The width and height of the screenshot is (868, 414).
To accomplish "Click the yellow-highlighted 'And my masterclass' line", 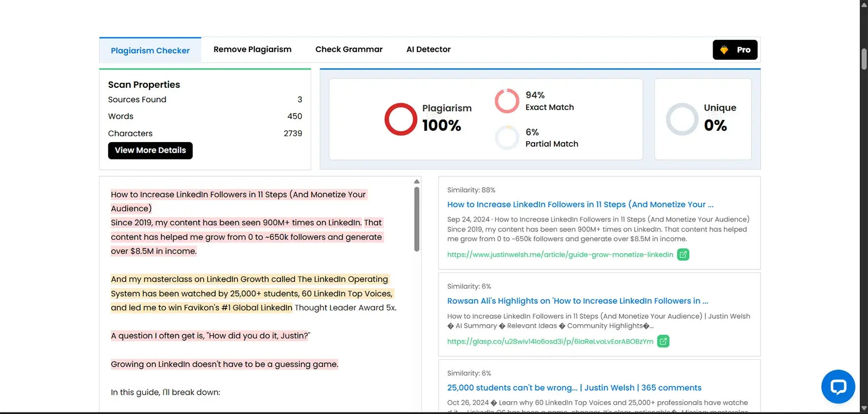I will tap(250, 279).
